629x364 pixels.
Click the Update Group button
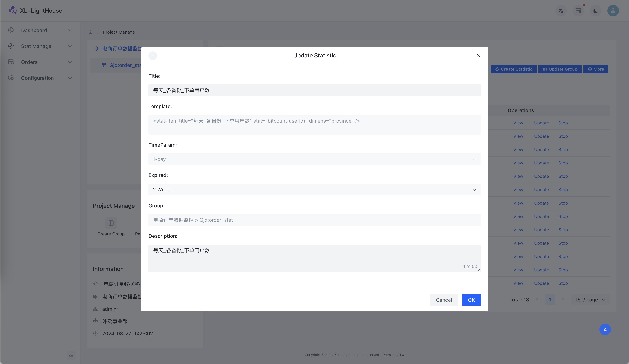point(560,69)
